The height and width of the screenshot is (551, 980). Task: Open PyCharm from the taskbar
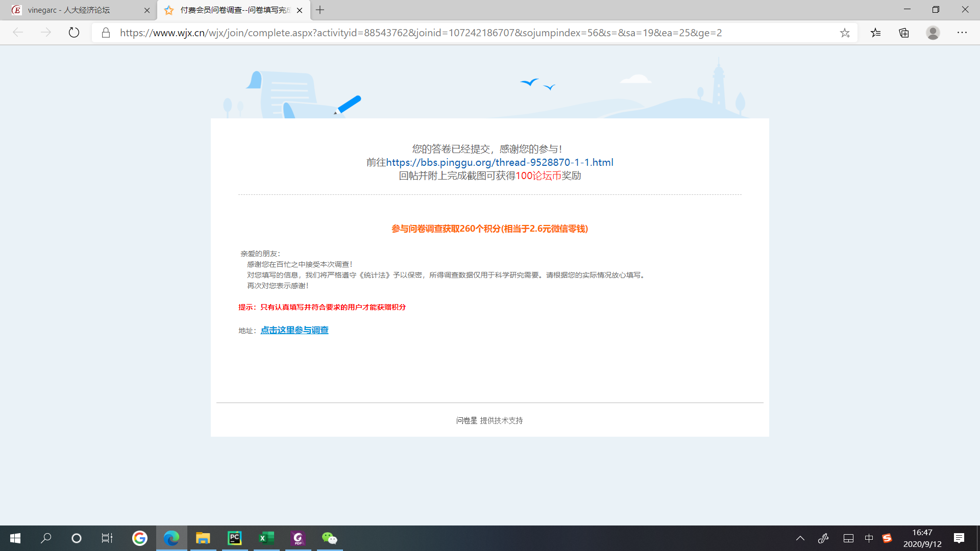tap(234, 538)
